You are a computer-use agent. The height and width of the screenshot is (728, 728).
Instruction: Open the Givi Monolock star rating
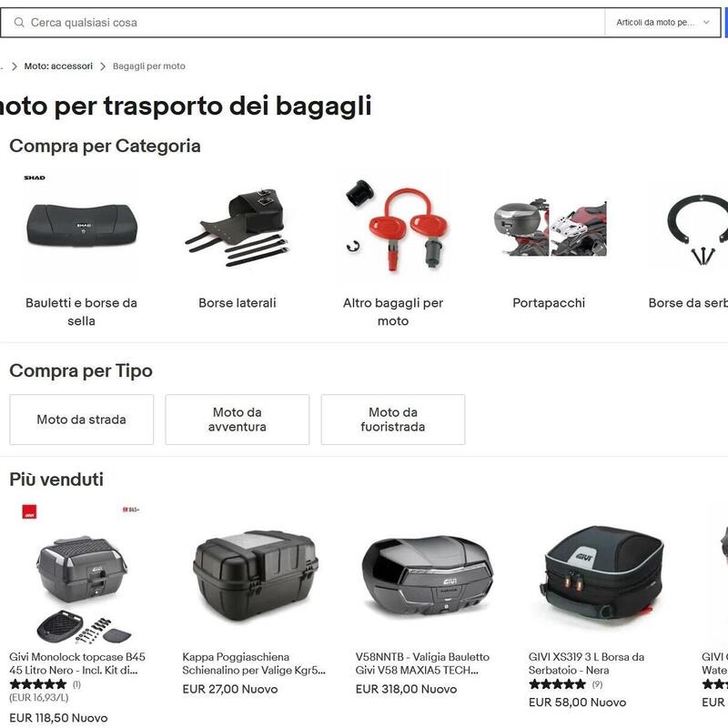[38, 684]
